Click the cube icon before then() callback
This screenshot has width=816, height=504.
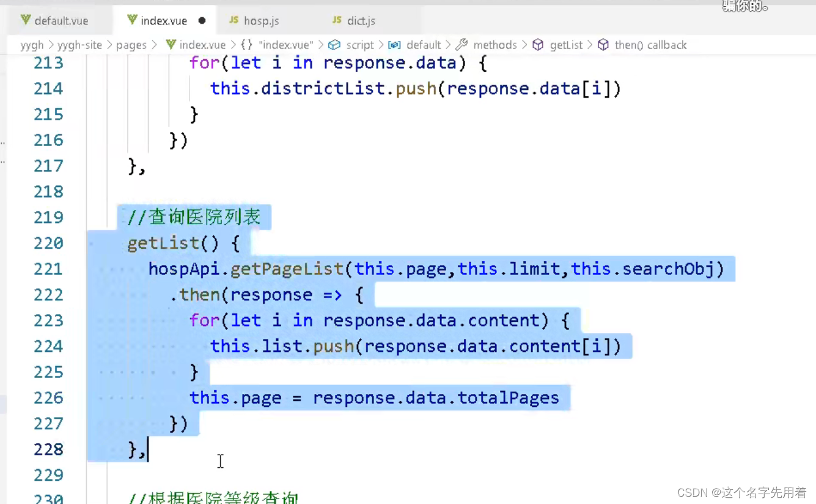pos(603,45)
